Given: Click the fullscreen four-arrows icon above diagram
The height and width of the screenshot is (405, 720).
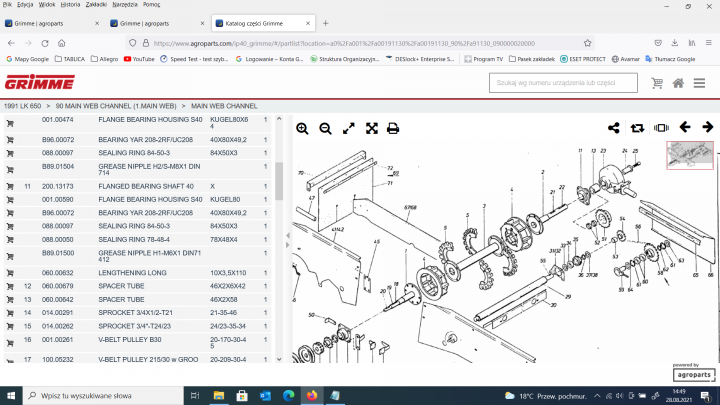Looking at the screenshot, I should tap(371, 128).
